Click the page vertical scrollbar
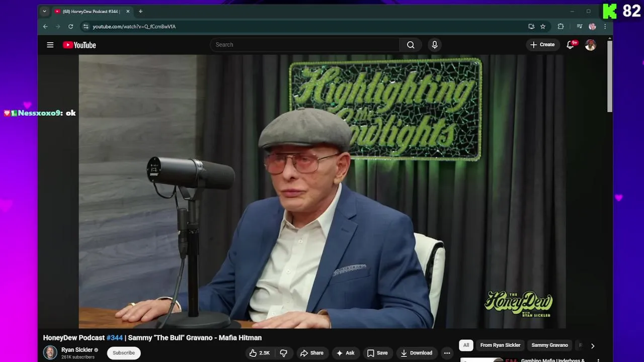 point(610,75)
